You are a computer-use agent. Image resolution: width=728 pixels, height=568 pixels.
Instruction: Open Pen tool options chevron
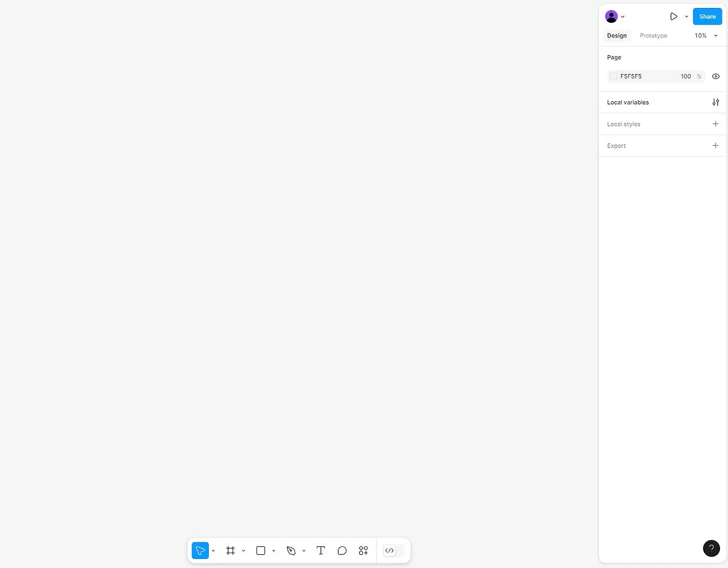pos(304,551)
